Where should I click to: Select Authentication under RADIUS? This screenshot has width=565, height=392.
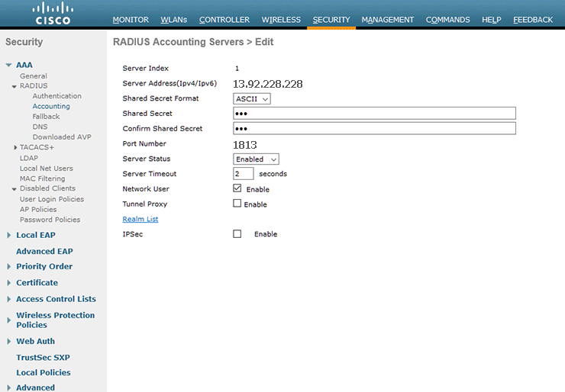pos(56,96)
